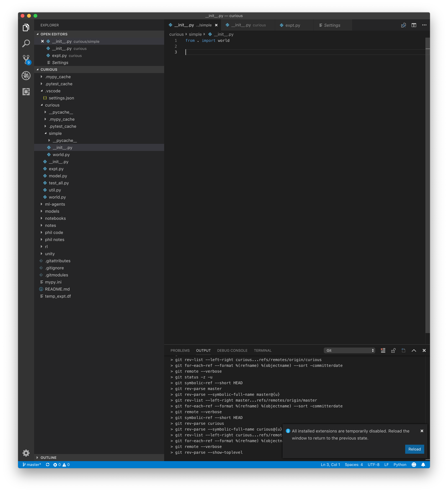This screenshot has height=492, width=448.
Task: Open the Source Control view showing 9 changes
Action: [x=26, y=59]
